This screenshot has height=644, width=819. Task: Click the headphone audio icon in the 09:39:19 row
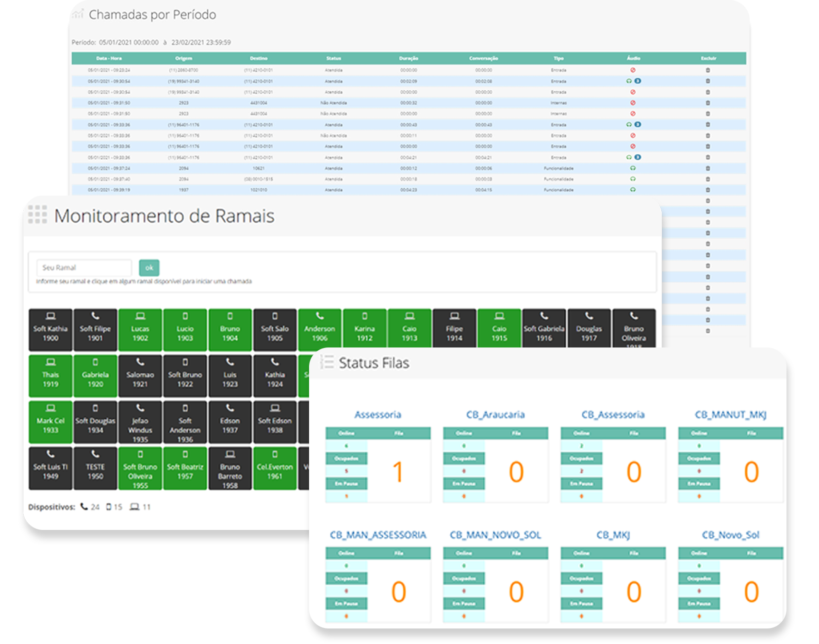point(633,190)
